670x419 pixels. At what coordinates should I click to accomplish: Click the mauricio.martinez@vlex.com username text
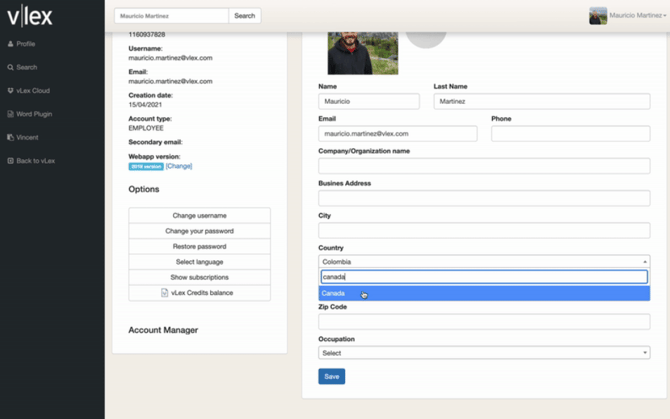(170, 58)
